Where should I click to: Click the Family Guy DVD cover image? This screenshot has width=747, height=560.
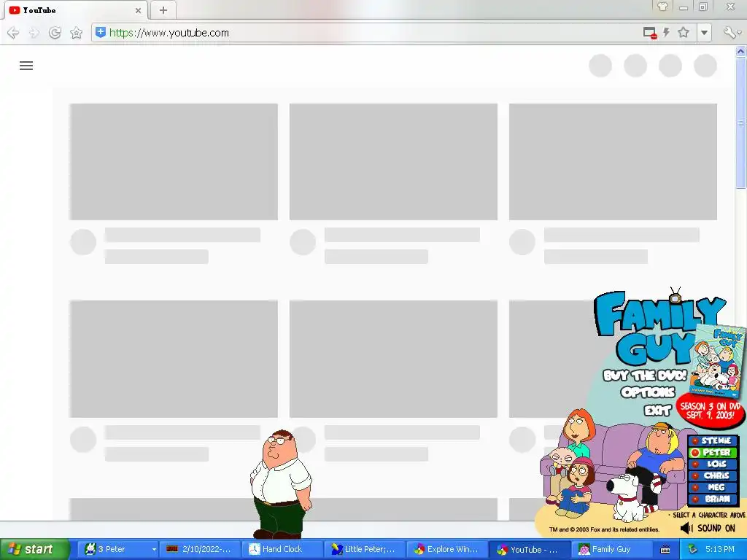coord(717,360)
